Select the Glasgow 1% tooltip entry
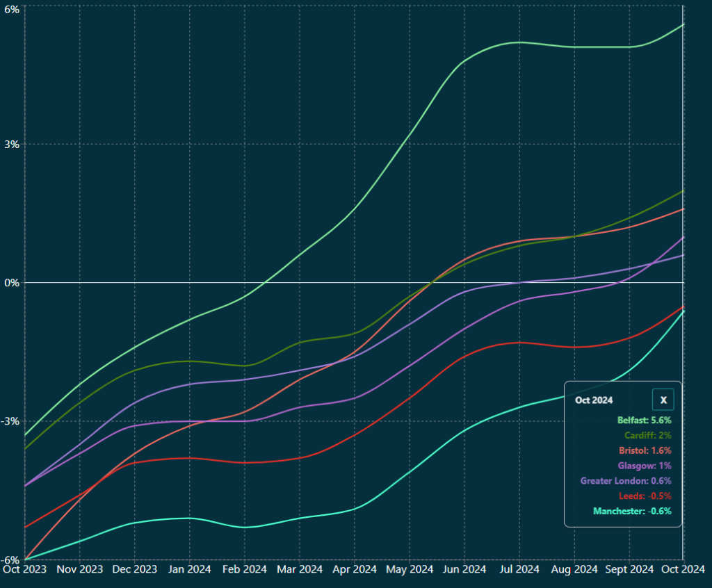This screenshot has height=588, width=712. [x=645, y=466]
